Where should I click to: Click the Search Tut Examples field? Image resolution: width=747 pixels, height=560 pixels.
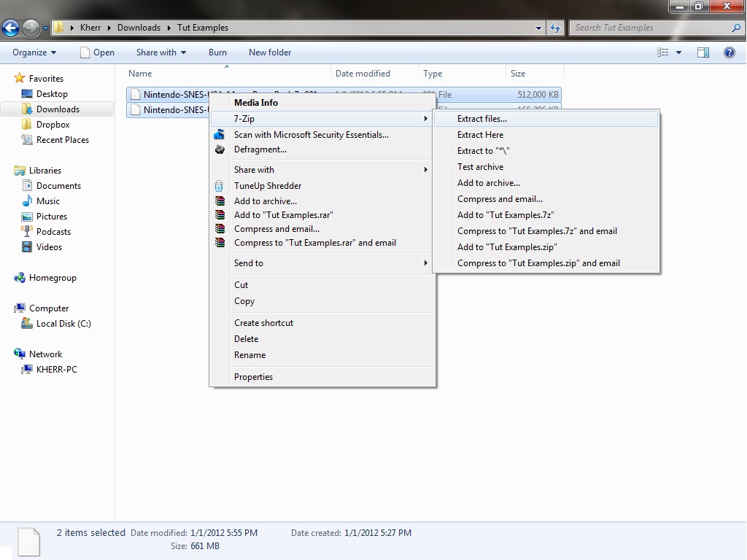649,28
